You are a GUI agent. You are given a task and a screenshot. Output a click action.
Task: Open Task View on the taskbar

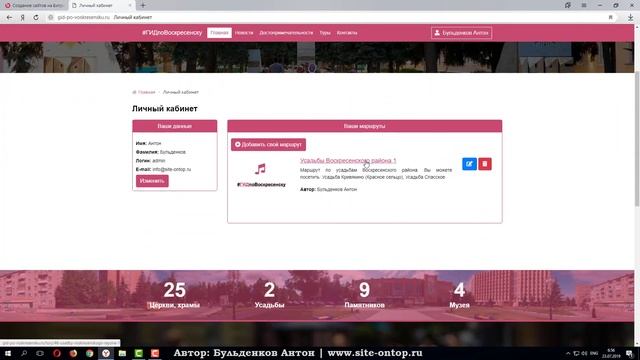click(x=40, y=353)
